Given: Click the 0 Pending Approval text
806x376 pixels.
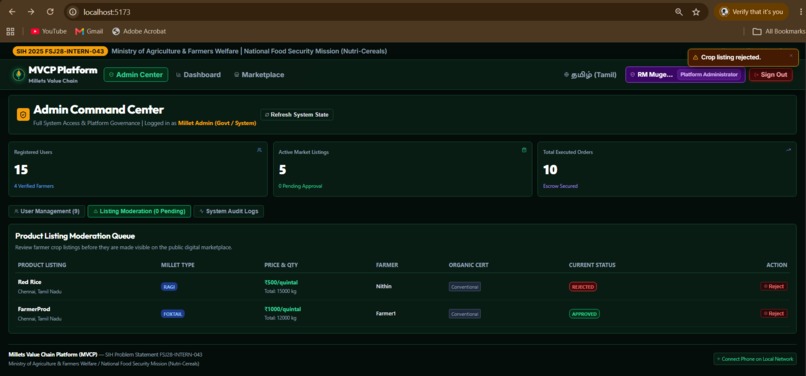Looking at the screenshot, I should tap(300, 186).
